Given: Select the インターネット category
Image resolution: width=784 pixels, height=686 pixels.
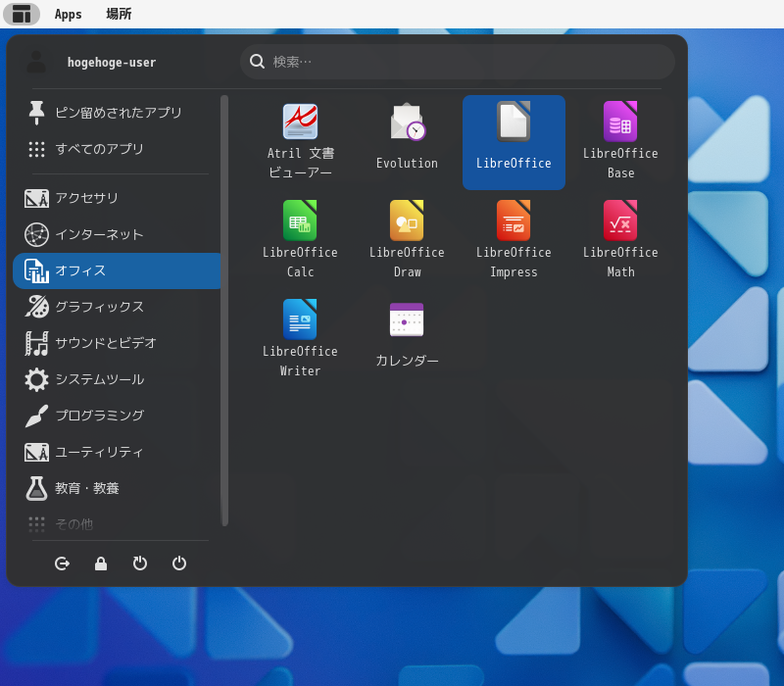Looking at the screenshot, I should [117, 234].
